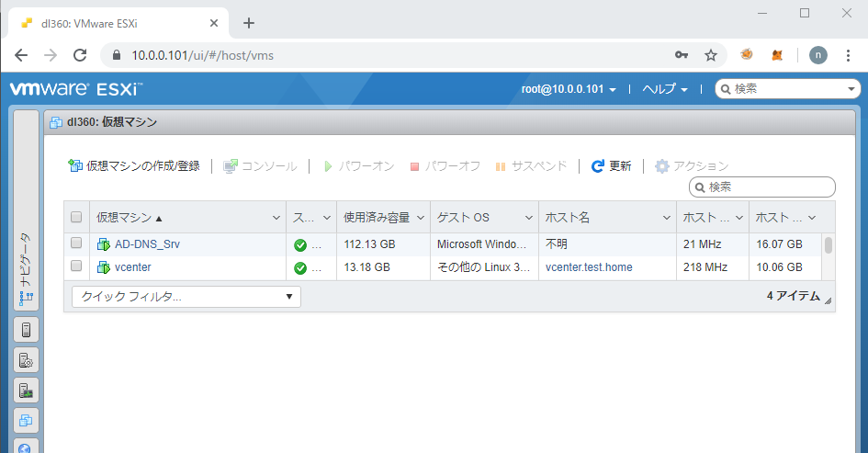Open ゲスト OS column dropdown arrow

(x=529, y=218)
